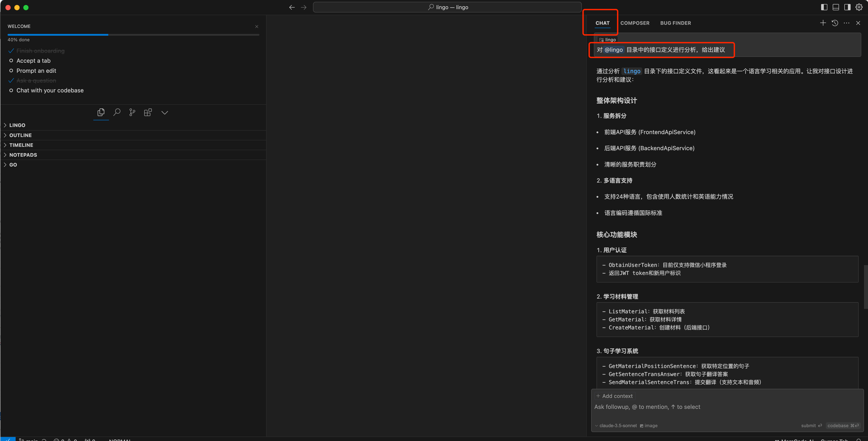The height and width of the screenshot is (441, 868).
Task: Open settings gear in the title bar
Action: (859, 7)
